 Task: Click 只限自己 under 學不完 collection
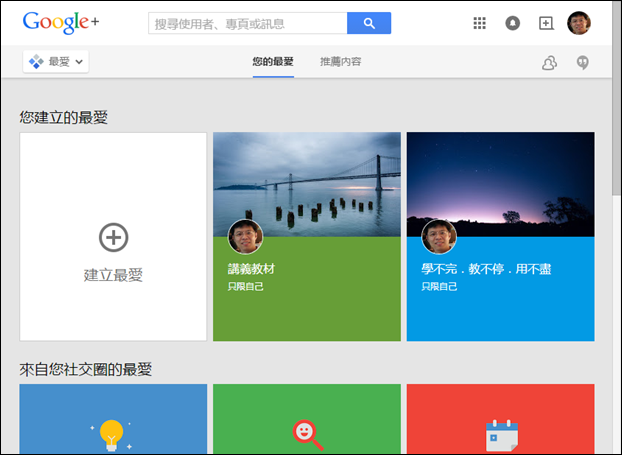(439, 286)
